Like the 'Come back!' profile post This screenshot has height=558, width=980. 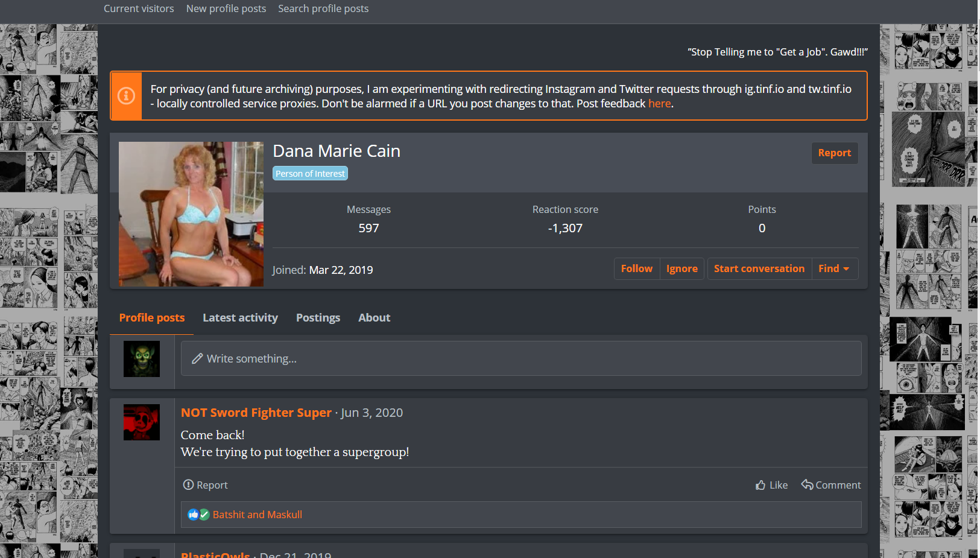(x=771, y=485)
